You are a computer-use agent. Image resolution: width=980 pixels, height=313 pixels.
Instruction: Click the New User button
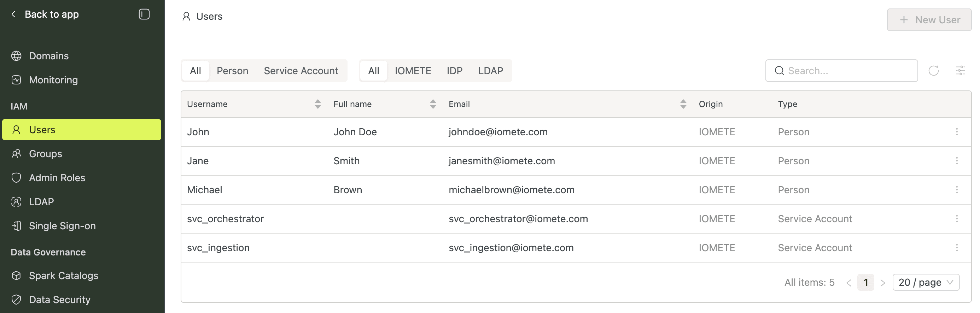coord(929,20)
